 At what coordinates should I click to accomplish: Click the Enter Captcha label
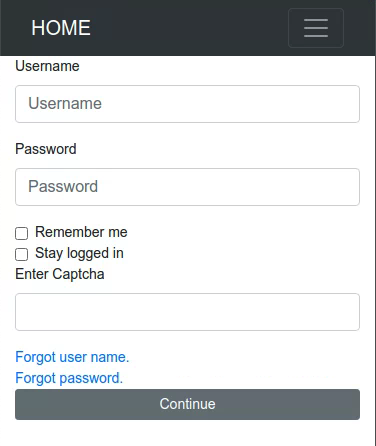tap(60, 274)
